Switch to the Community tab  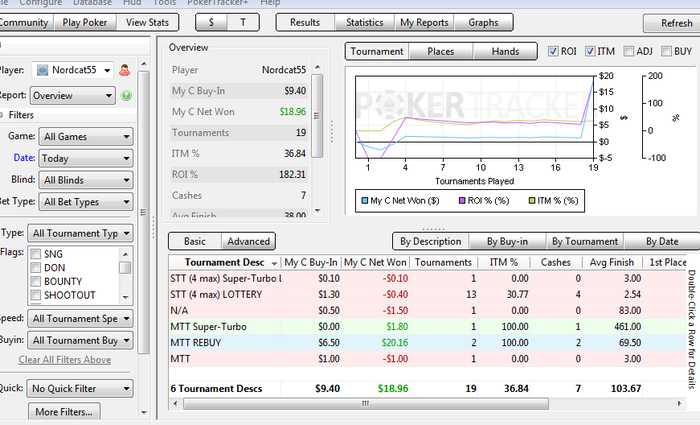pyautogui.click(x=25, y=22)
